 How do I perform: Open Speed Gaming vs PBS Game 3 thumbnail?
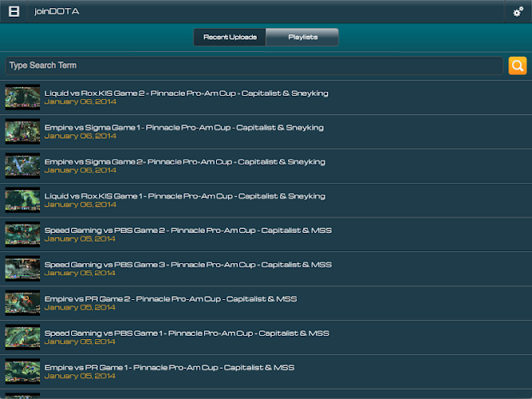(x=22, y=269)
